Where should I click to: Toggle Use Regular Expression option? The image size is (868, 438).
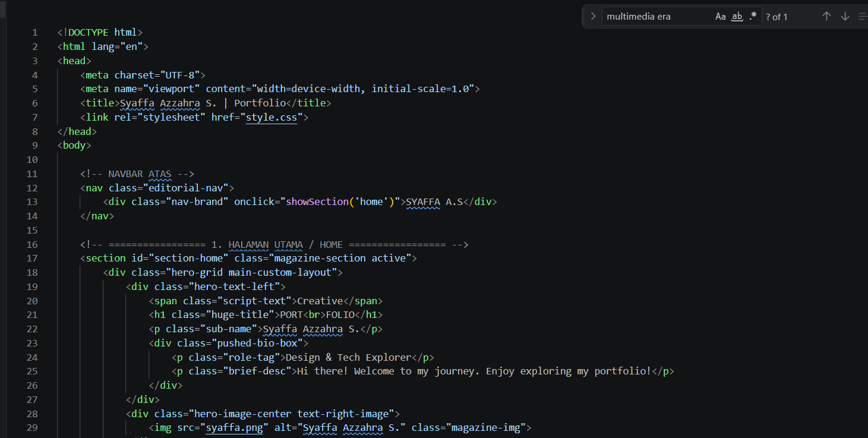pos(753,17)
